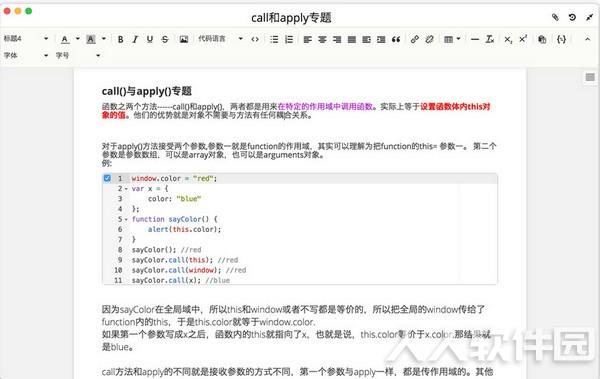Click the paste-as-text clipboard icon
Viewport: 600px width, 379px height.
542,39
